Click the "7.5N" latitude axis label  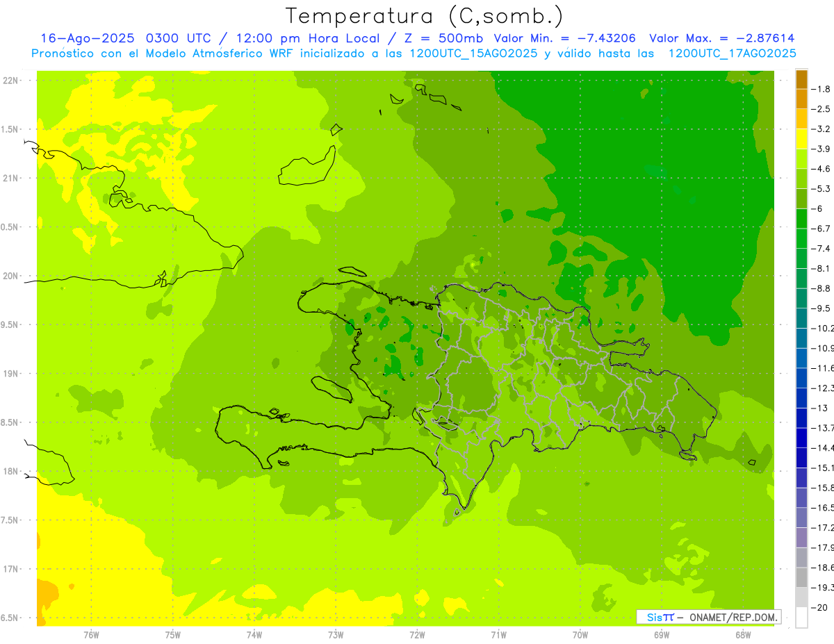10,520
